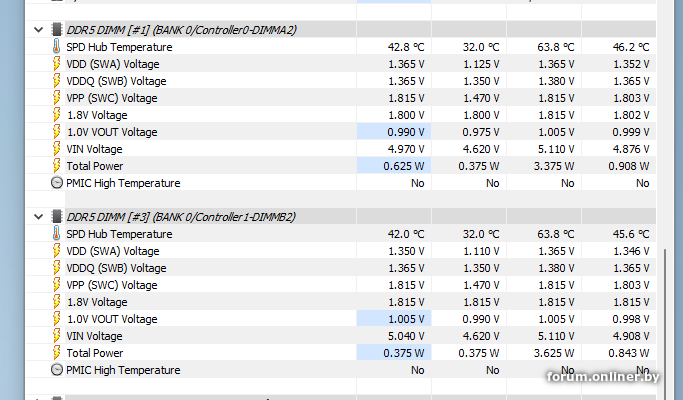Click DIMM #1 current temperature 42.8 °C
This screenshot has width=683, height=400.
pyautogui.click(x=406, y=47)
